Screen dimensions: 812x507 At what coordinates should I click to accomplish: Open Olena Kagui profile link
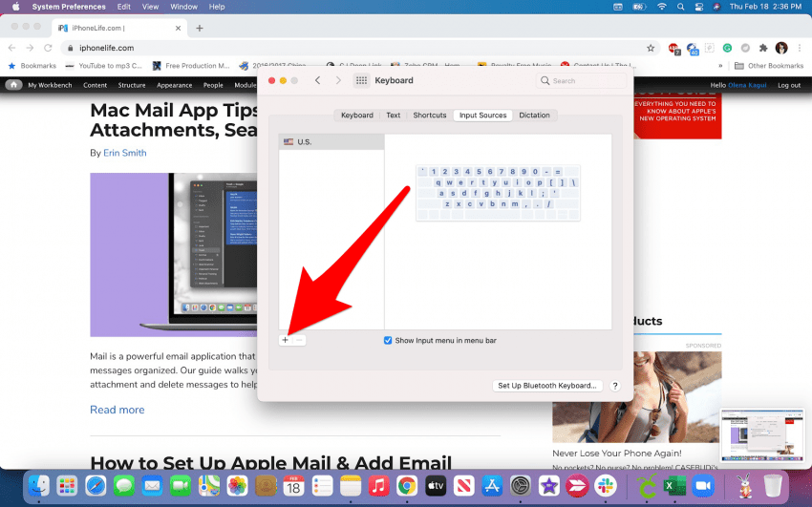pos(747,85)
